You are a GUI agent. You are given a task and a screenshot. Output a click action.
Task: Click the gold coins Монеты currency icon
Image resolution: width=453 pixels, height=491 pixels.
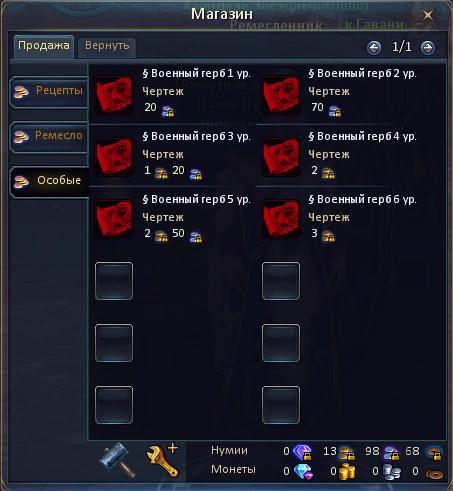(x=347, y=472)
